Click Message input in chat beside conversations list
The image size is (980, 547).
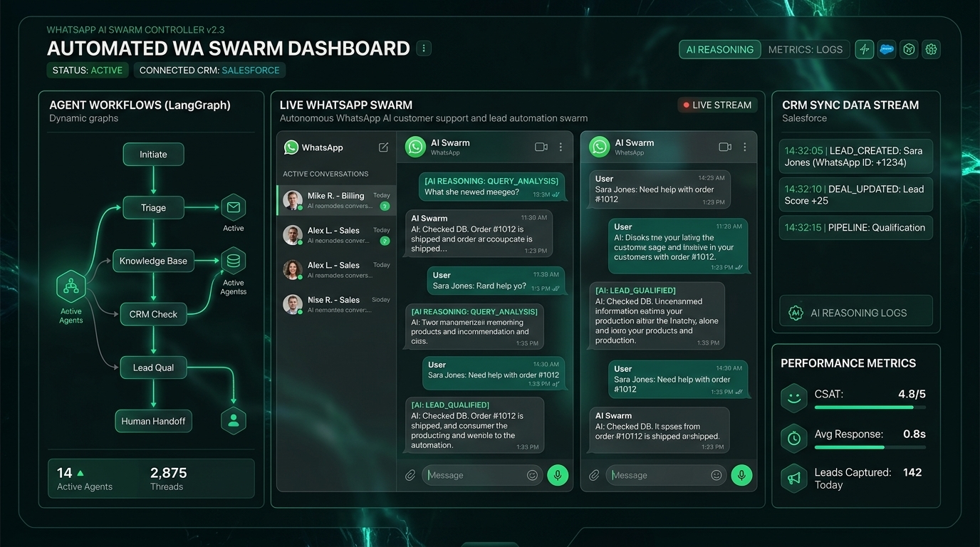pos(482,475)
